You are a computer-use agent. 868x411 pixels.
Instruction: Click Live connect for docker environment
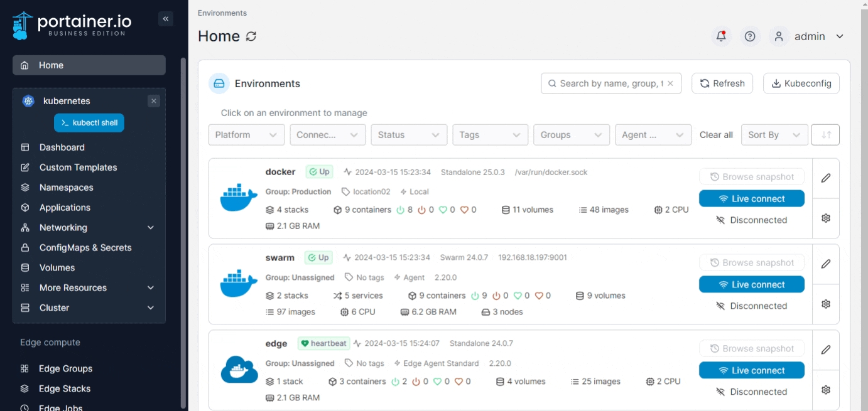[751, 199]
